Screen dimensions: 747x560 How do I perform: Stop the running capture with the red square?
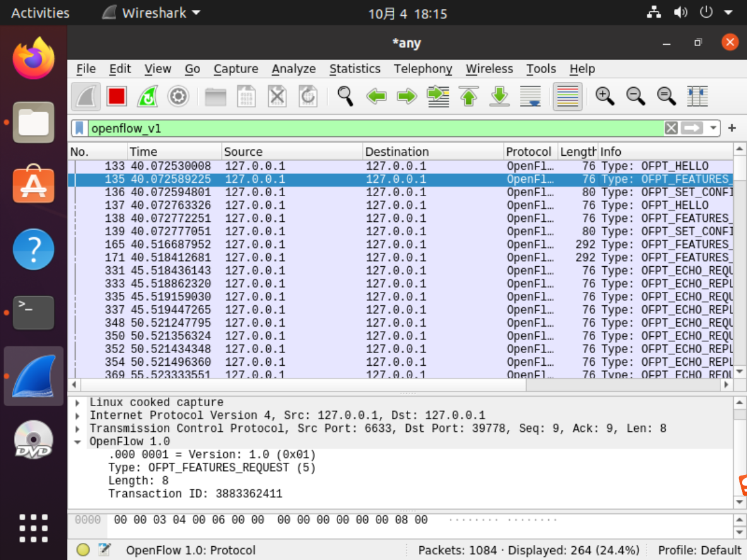click(117, 96)
